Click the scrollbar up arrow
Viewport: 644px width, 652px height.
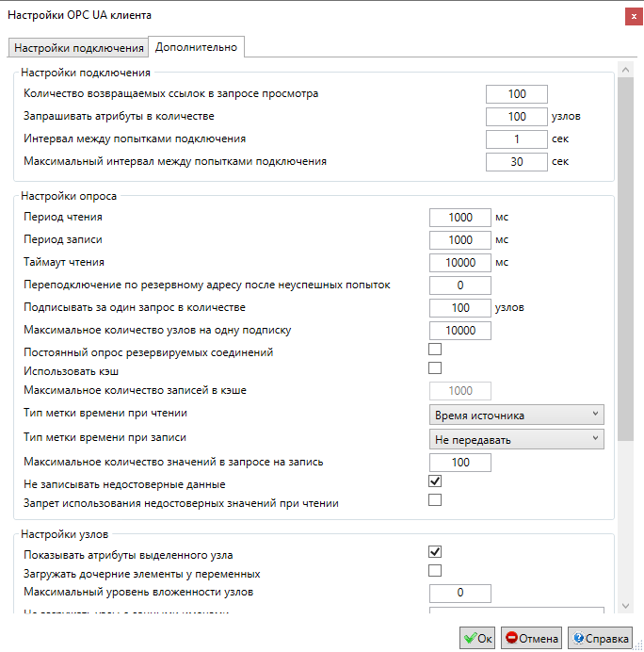coord(626,70)
